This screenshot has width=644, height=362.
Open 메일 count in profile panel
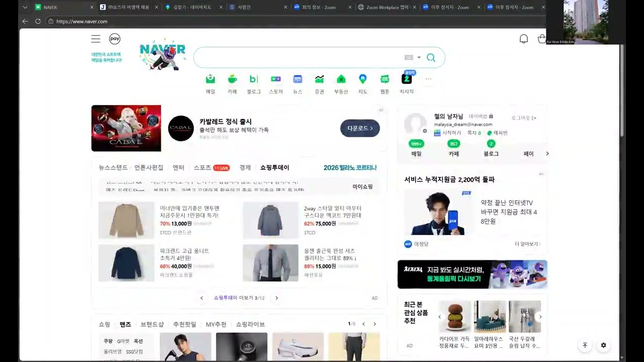416,148
